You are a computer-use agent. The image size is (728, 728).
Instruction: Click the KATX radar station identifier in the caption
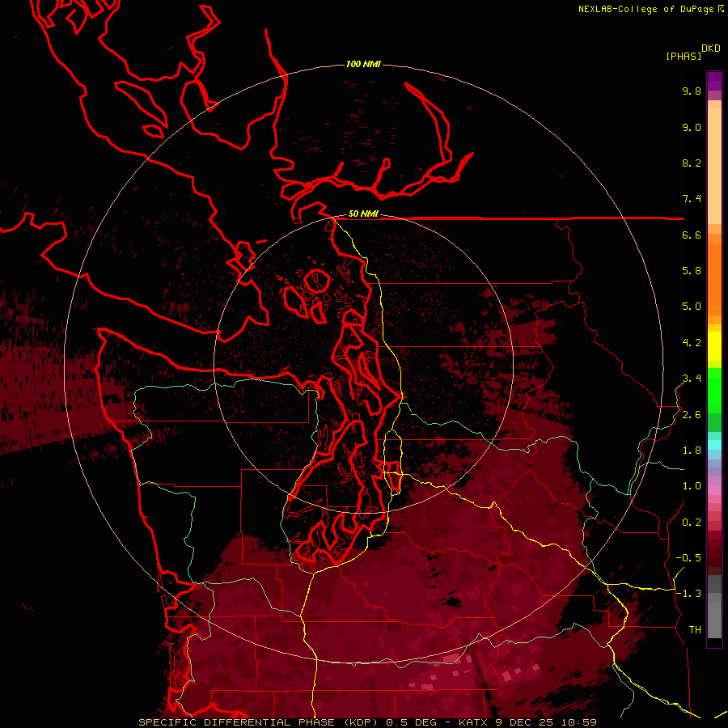click(x=473, y=722)
